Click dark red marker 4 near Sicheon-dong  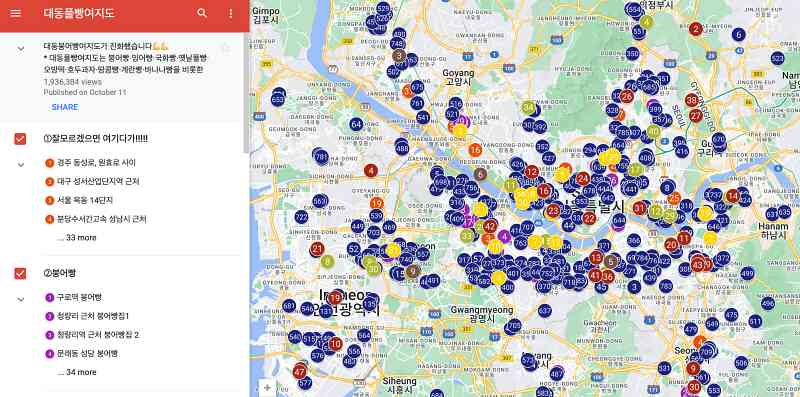[371, 170]
